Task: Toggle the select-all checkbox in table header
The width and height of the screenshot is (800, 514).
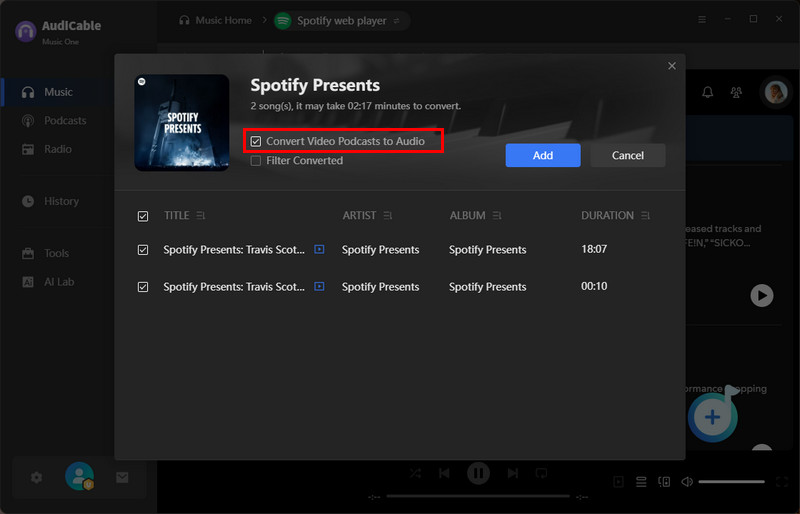Action: tap(143, 216)
